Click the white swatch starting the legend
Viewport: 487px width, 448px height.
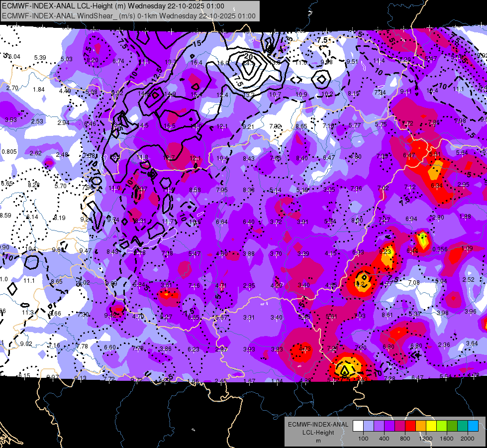tap(358, 426)
